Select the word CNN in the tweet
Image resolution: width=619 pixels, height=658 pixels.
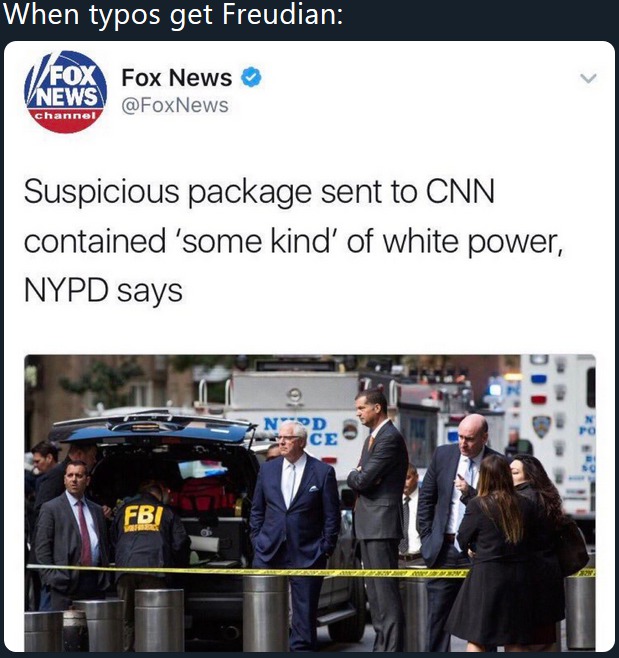point(460,191)
